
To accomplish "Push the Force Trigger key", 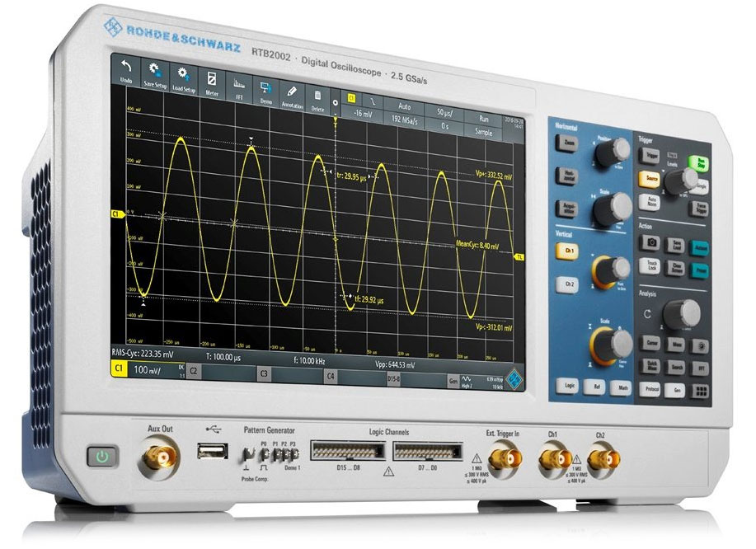I will pyautogui.click(x=700, y=209).
